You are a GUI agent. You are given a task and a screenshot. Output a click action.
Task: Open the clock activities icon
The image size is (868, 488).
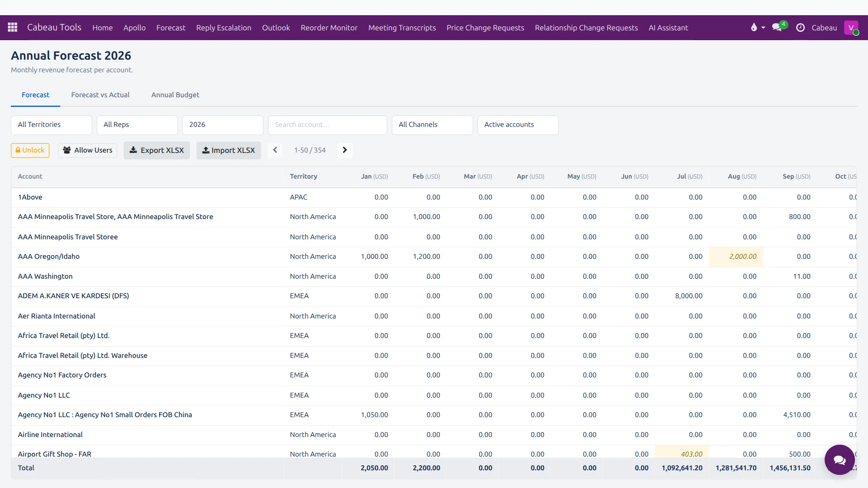(x=800, y=27)
